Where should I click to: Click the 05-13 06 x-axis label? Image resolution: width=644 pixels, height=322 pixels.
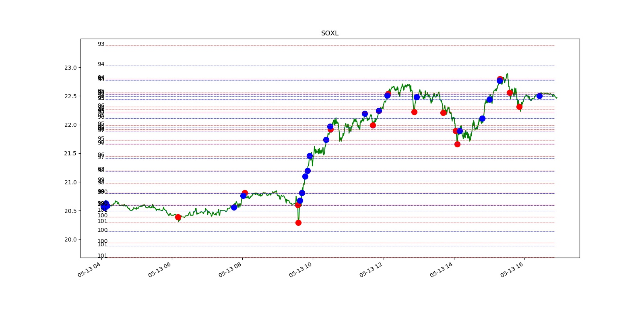[159, 269]
